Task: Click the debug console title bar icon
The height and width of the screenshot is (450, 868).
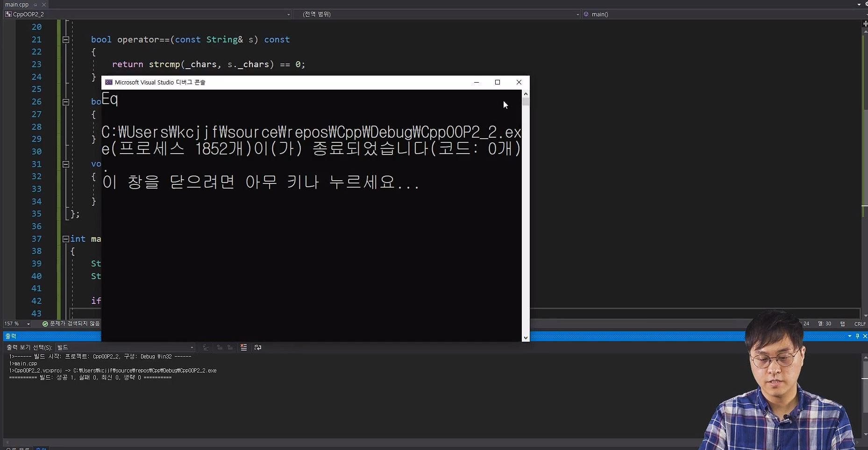Action: [109, 82]
